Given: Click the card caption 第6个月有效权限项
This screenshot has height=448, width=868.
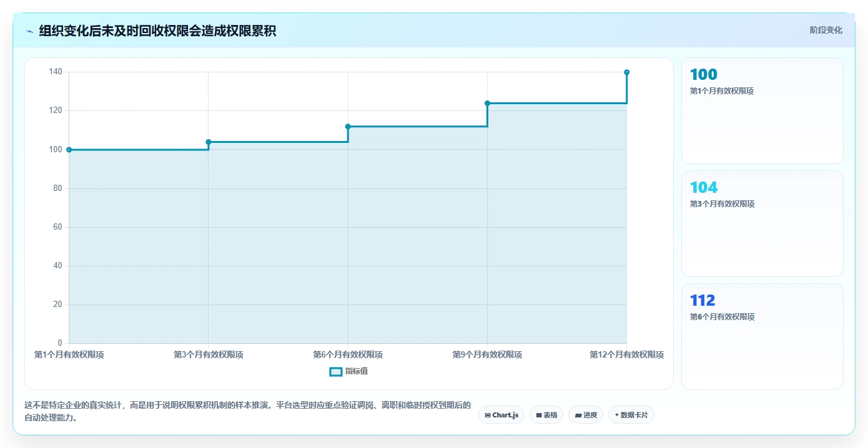Looking at the screenshot, I should (722, 317).
